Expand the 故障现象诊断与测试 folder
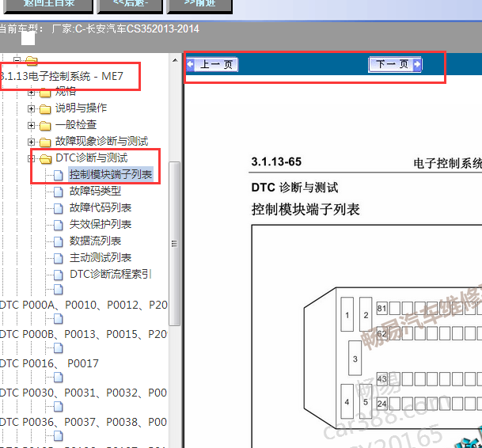The width and height of the screenshot is (482, 448). click(31, 142)
